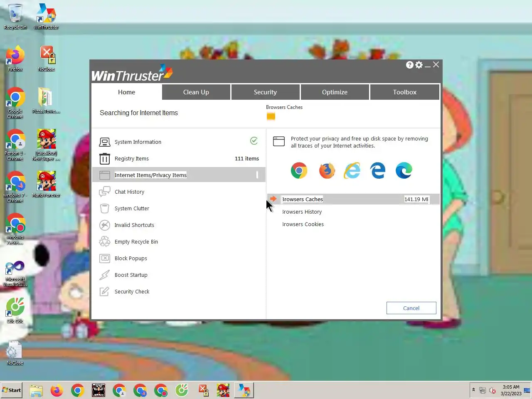The width and height of the screenshot is (532, 399).
Task: Click the System Information computer icon
Action: (x=105, y=142)
